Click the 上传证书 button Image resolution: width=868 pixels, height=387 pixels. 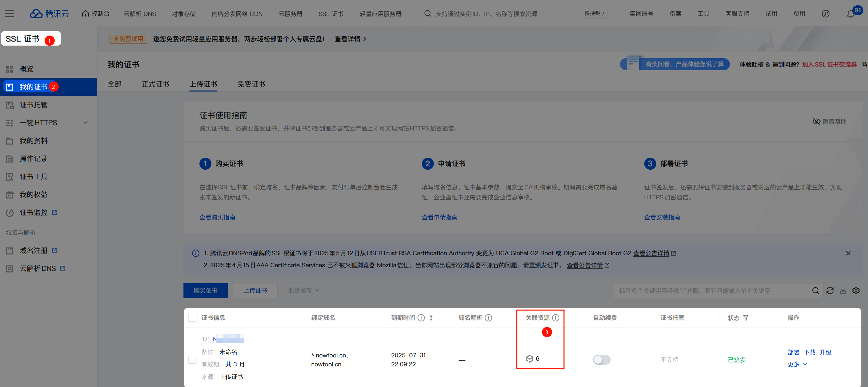pyautogui.click(x=255, y=290)
